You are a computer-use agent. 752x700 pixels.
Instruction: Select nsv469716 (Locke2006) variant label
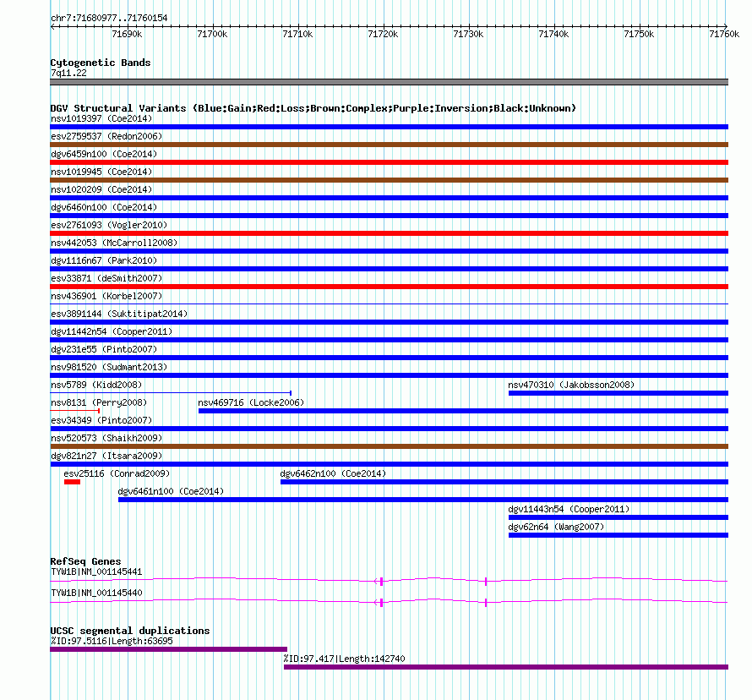pyautogui.click(x=251, y=402)
